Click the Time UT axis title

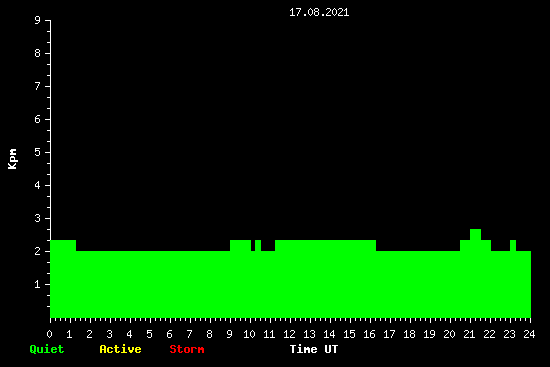point(314,349)
